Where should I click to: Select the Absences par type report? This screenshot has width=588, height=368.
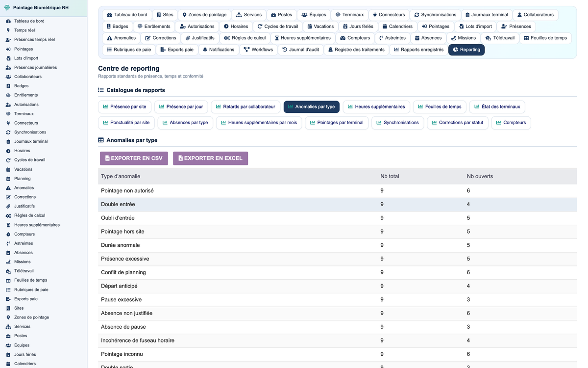coord(185,123)
